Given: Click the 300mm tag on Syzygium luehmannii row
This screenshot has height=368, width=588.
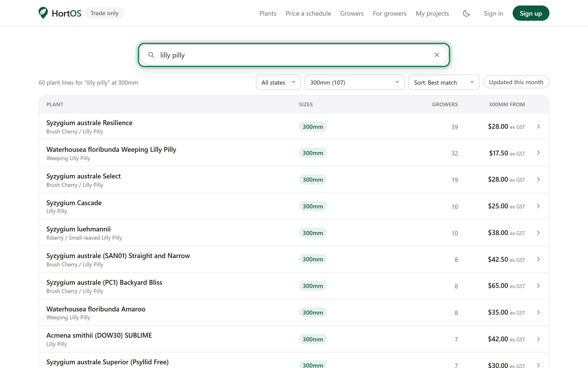Looking at the screenshot, I should pos(313,233).
